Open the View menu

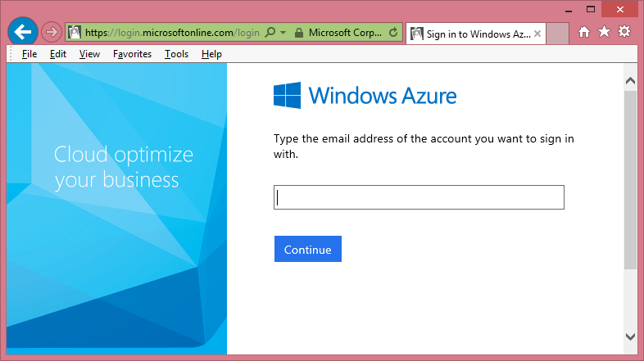89,54
